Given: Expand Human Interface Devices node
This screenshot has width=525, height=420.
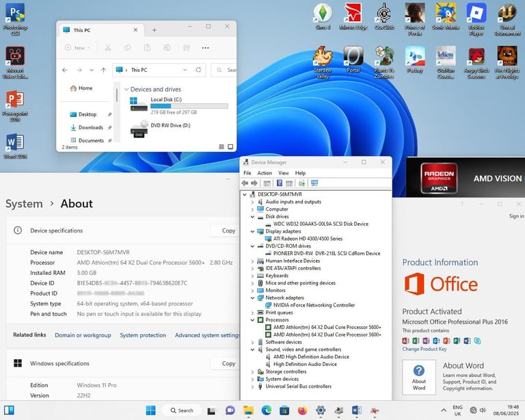Looking at the screenshot, I should tap(252, 261).
